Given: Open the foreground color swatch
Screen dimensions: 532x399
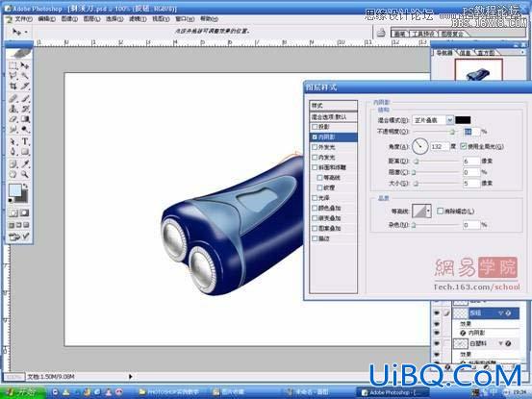Looking at the screenshot, I should 14,189.
